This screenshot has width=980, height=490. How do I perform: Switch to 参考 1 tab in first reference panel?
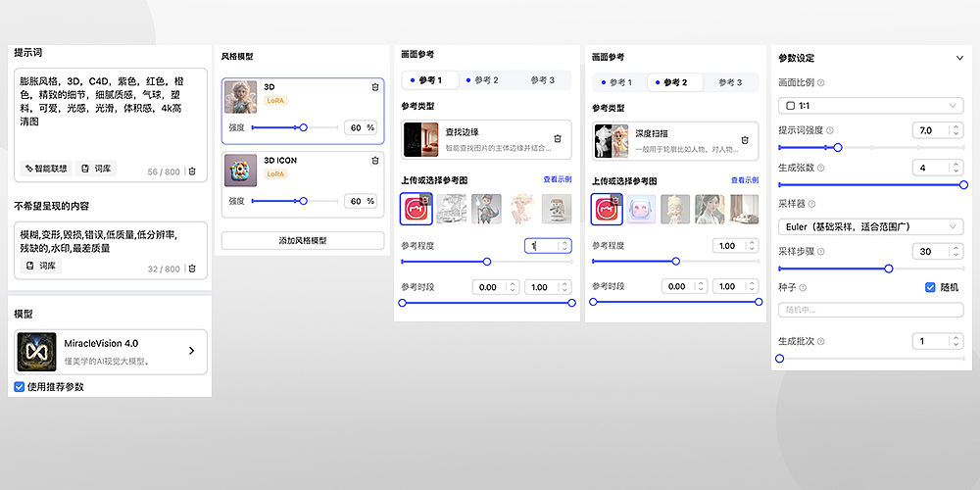(430, 80)
